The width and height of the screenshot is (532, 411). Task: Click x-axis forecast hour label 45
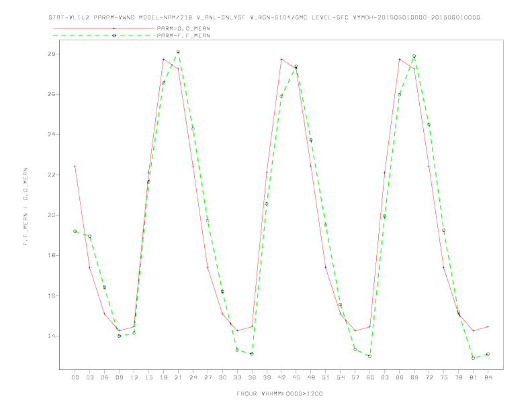click(x=296, y=377)
